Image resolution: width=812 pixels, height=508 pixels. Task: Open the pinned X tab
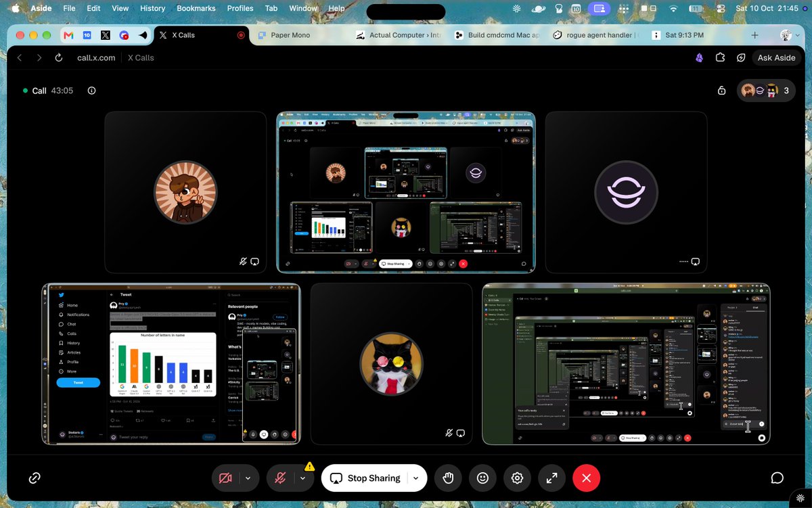[106, 35]
